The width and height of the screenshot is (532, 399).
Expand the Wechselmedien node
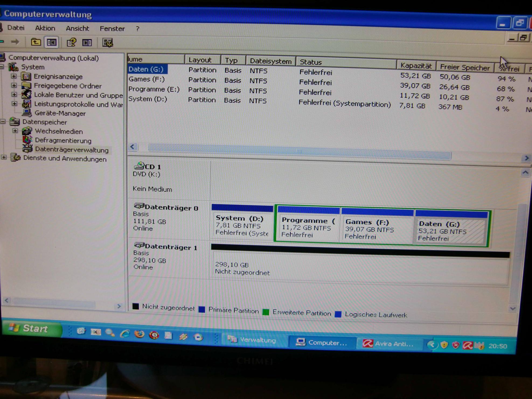(15, 131)
